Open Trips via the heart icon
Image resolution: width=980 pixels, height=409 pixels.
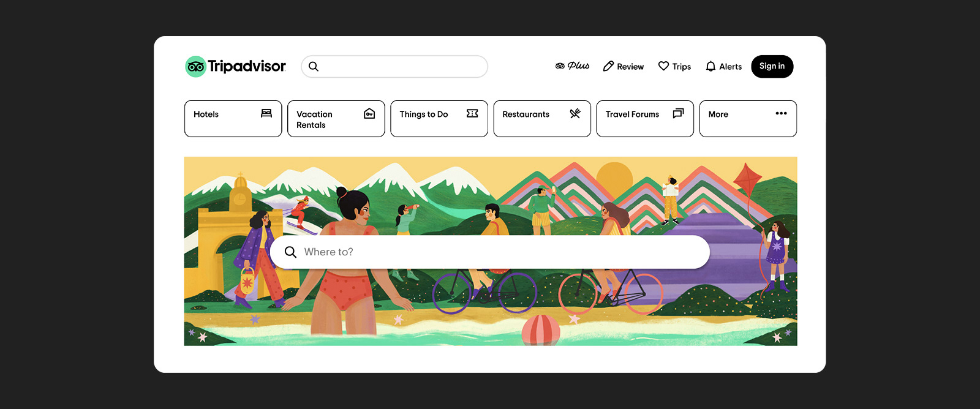tap(663, 66)
